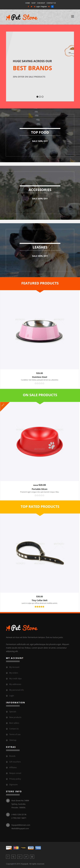Select the second slider pagination dot
Image resolution: width=80 pixels, height=868 pixels.
click(40, 97)
